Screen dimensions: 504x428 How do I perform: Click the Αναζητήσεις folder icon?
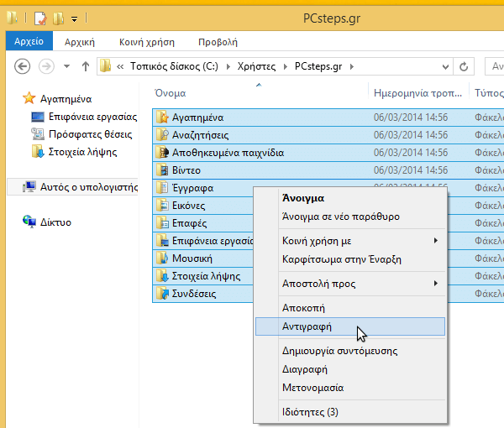click(x=162, y=135)
